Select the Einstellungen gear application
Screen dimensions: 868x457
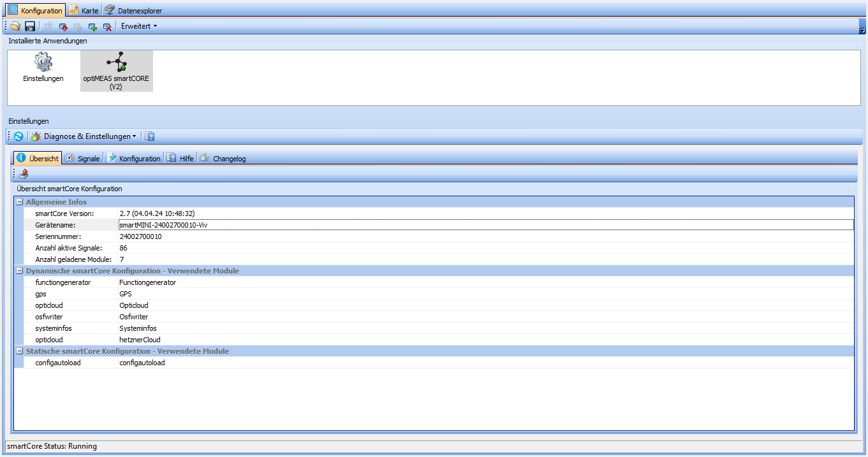[43, 68]
